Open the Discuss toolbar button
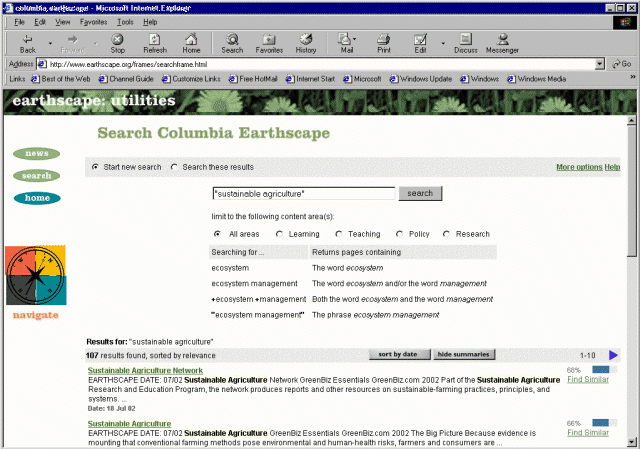Viewport: 640px width, 449px height. [x=465, y=44]
